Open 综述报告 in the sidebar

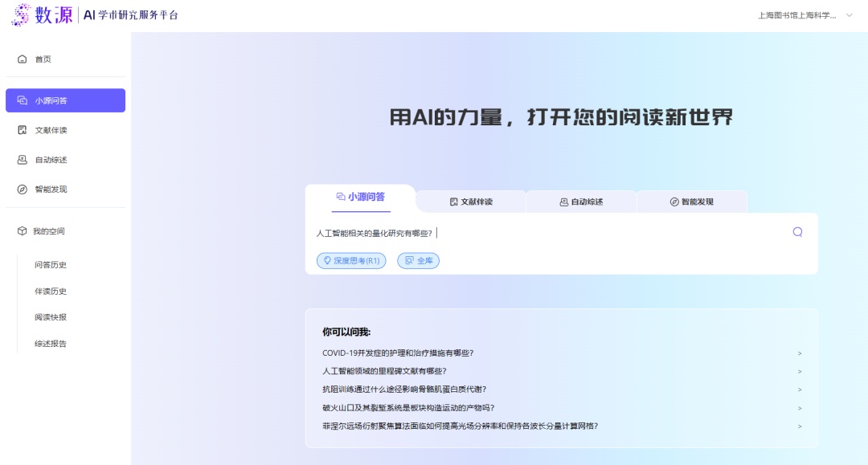tap(51, 344)
